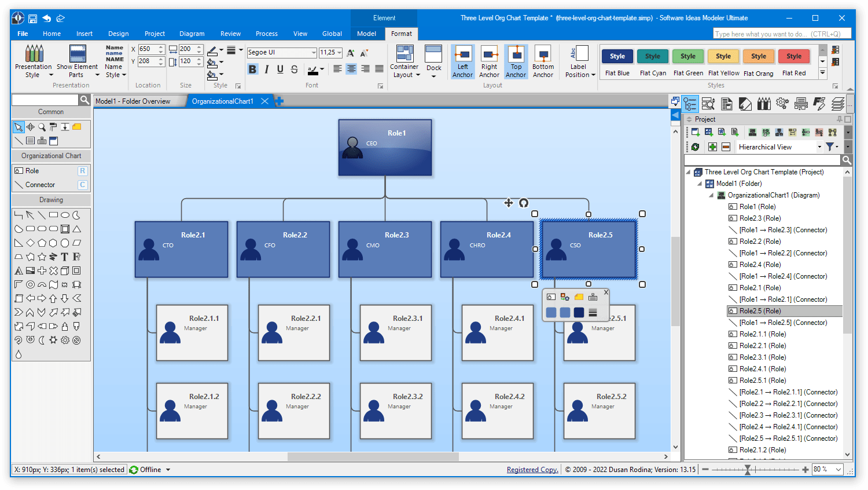Viewport: 868px width, 490px height.
Task: Click the Left Anchor layout icon
Action: pyautogui.click(x=462, y=61)
